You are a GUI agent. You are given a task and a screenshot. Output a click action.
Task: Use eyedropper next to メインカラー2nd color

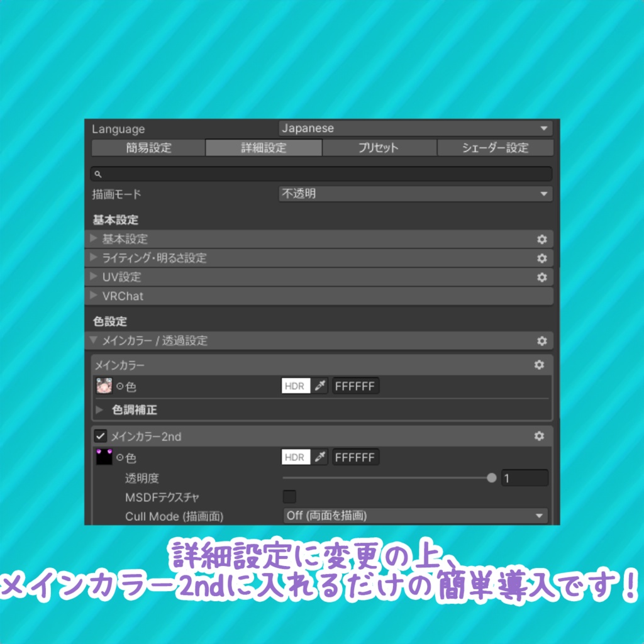coord(321,457)
